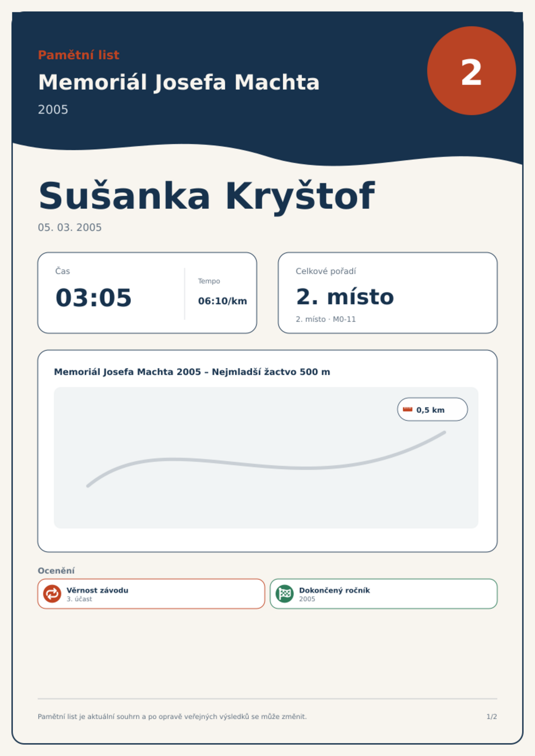
Task: Select the 0,5 km distance pill
Action: tap(432, 409)
